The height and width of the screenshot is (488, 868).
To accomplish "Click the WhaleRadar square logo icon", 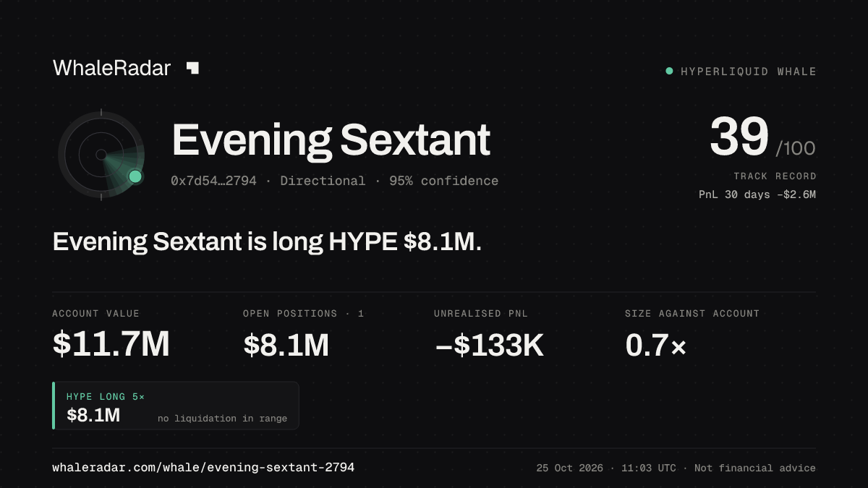I will [x=192, y=68].
